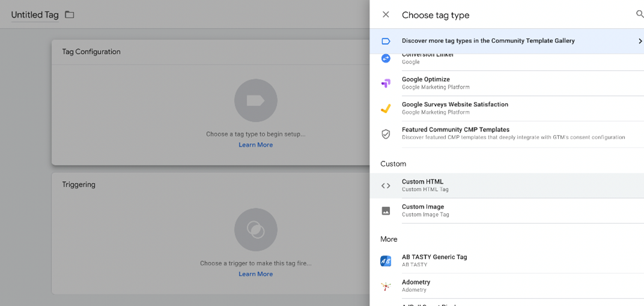Click the Google Optimize purple icon

[386, 83]
